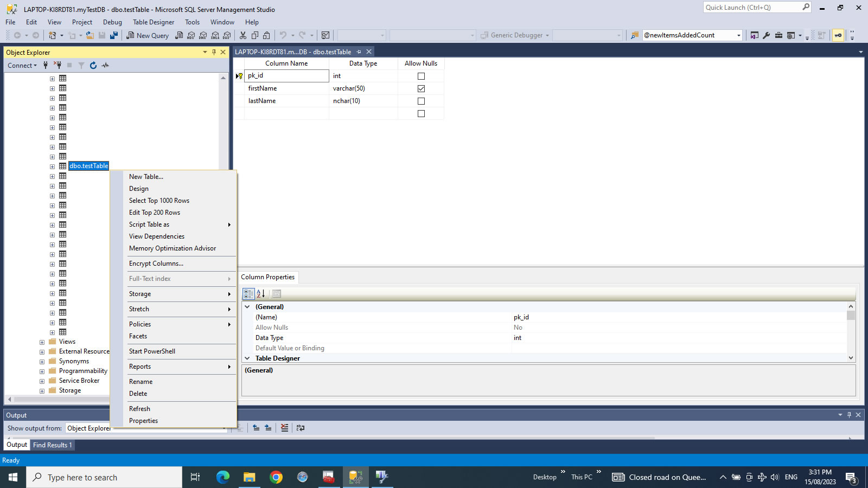Open the MDX query icon in the toolbar
The height and width of the screenshot is (488, 868).
191,35
